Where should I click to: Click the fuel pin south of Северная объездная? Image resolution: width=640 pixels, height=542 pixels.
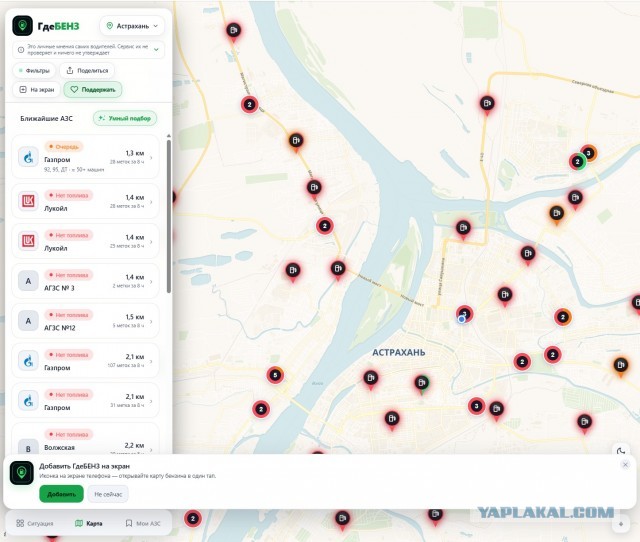click(487, 104)
